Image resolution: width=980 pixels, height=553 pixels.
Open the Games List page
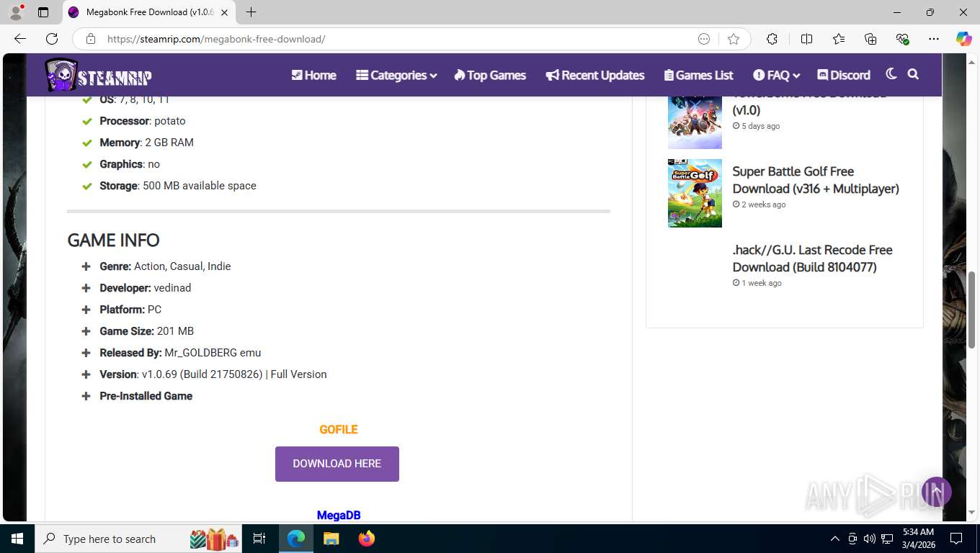pos(698,75)
